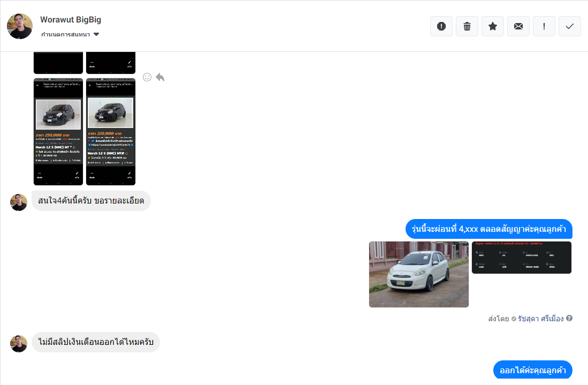Screen dimensions: 588x385
Task: Open the dark car specifications image
Action: tap(521, 258)
